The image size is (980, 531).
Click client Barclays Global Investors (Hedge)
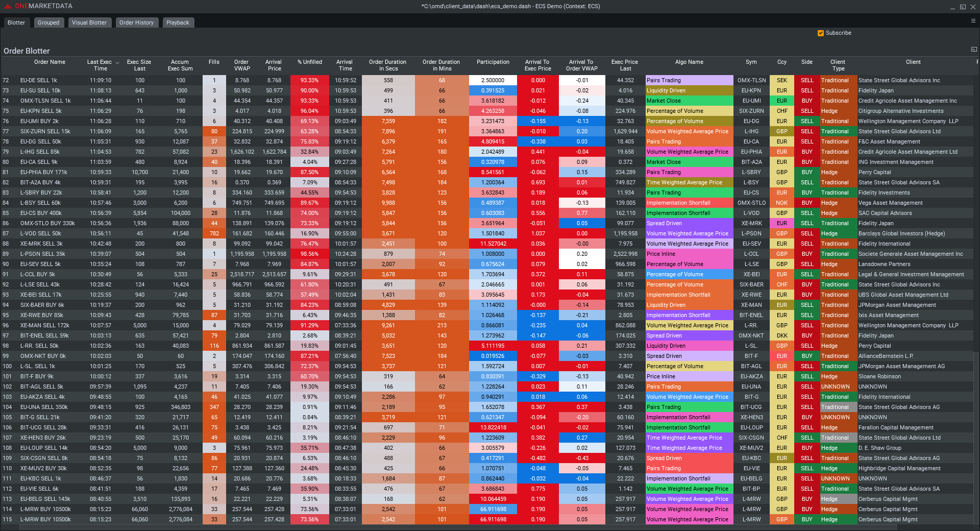(901, 234)
